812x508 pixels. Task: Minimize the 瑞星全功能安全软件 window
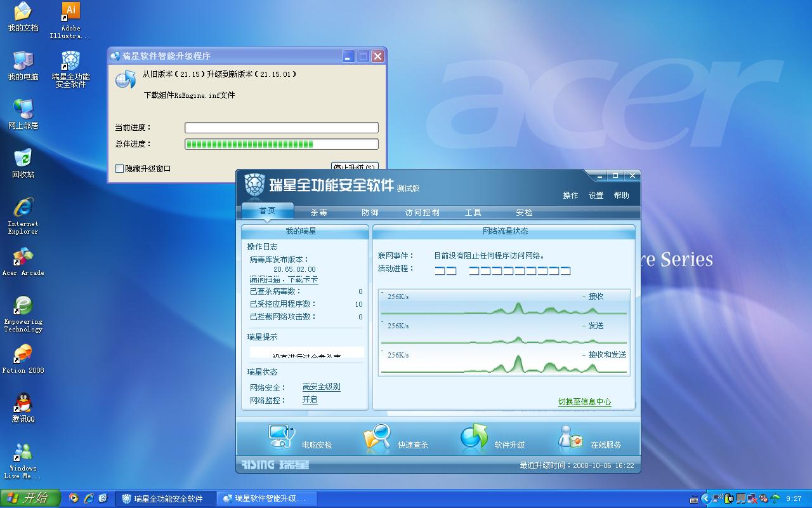(x=599, y=176)
